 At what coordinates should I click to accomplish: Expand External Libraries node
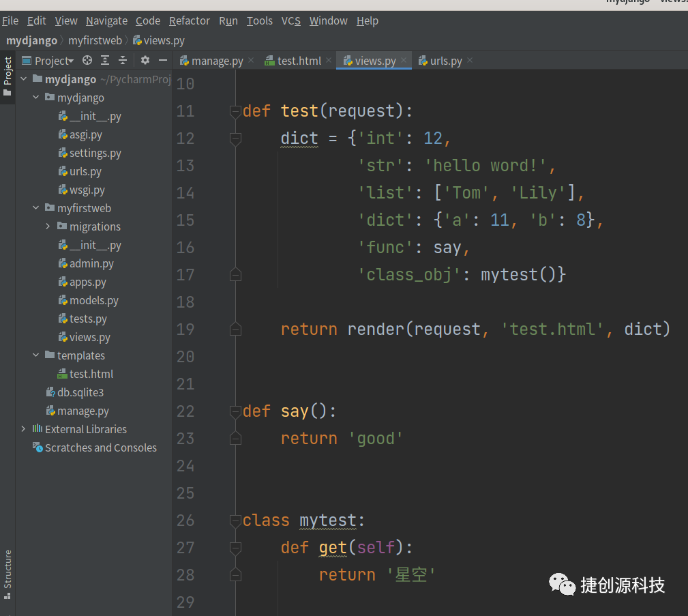(x=24, y=428)
